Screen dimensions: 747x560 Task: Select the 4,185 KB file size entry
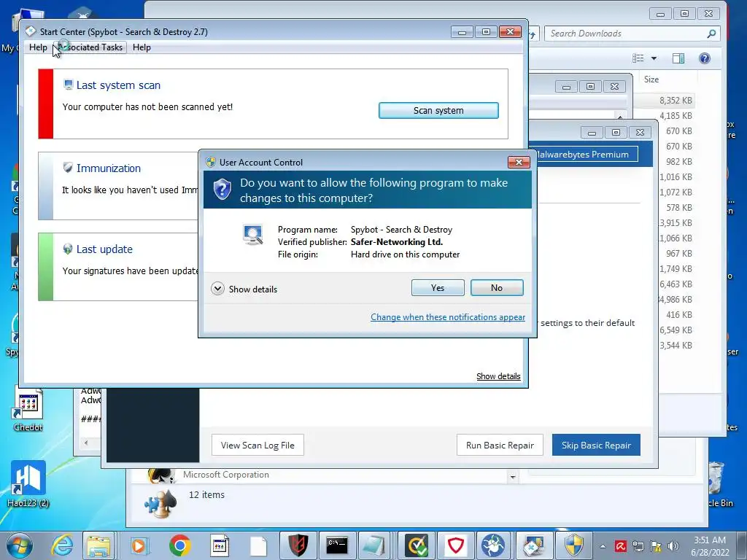[676, 116]
